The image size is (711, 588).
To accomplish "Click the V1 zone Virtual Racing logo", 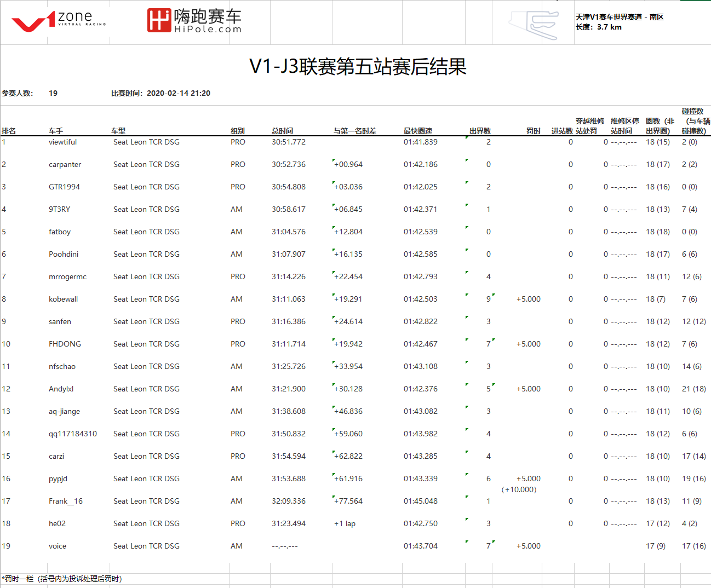I will [59, 21].
